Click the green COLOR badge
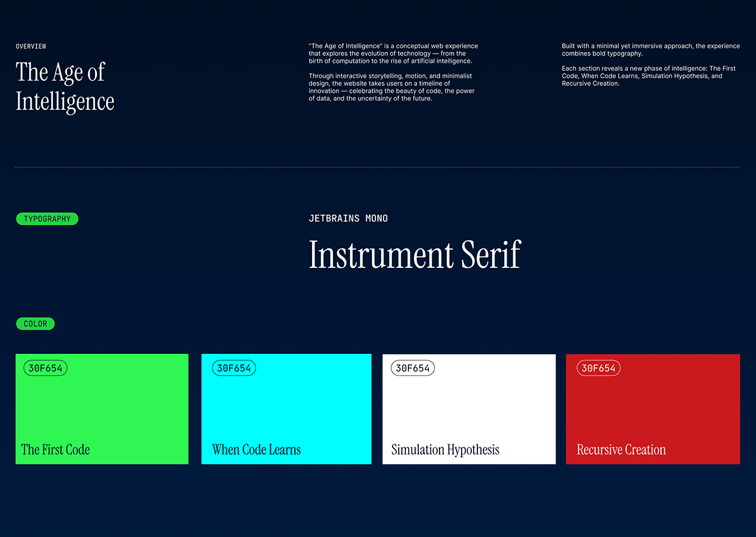 point(35,324)
